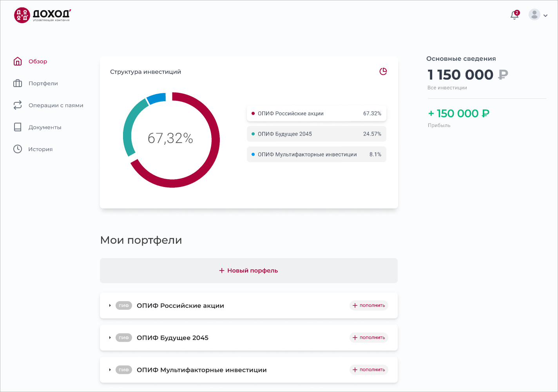Click the arrows icon for Операции с паями
The height and width of the screenshot is (392, 558).
click(17, 105)
